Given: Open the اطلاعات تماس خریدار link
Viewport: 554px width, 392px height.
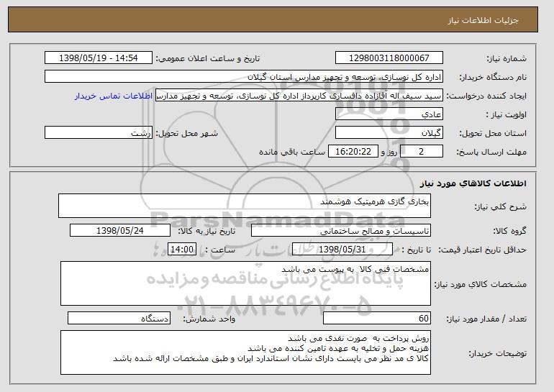Looking at the screenshot, I should 114,96.
